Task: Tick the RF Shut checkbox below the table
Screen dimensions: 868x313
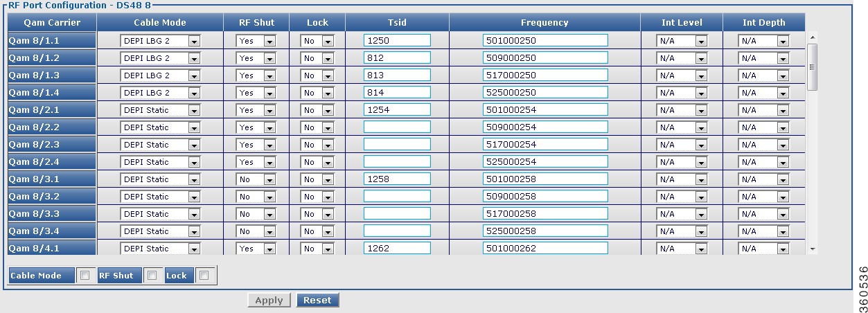Action: (x=154, y=276)
